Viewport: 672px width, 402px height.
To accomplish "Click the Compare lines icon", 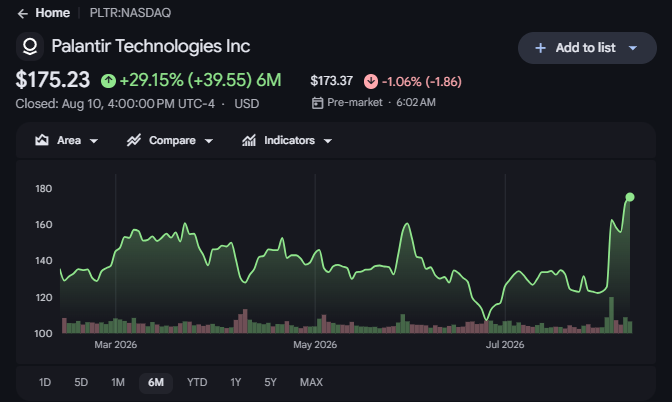I will coord(134,140).
